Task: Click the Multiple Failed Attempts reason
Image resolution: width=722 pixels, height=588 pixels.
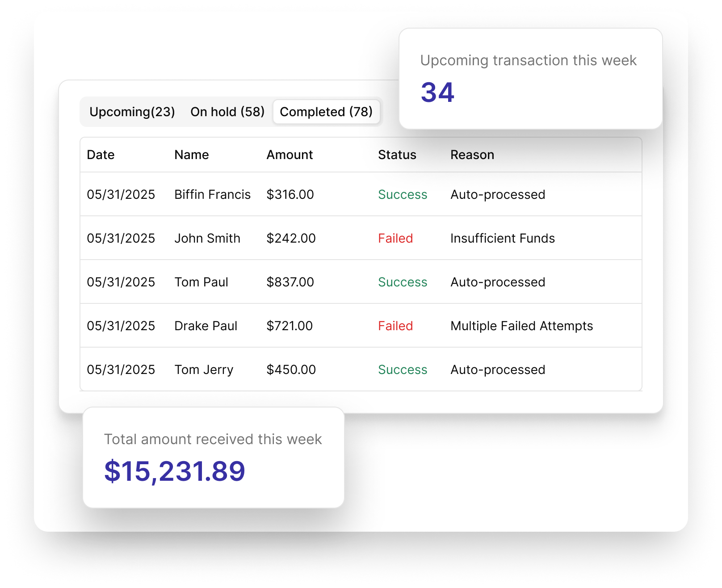Action: click(521, 326)
